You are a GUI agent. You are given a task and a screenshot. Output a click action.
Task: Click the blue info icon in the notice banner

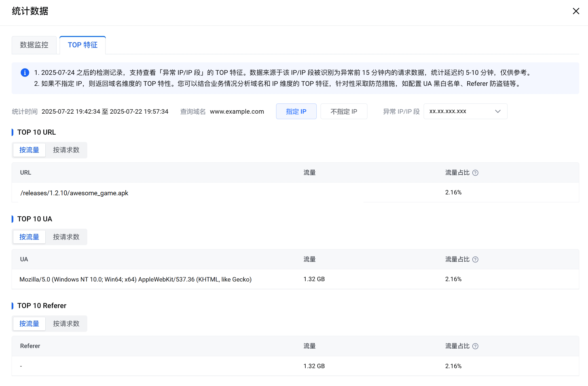25,73
